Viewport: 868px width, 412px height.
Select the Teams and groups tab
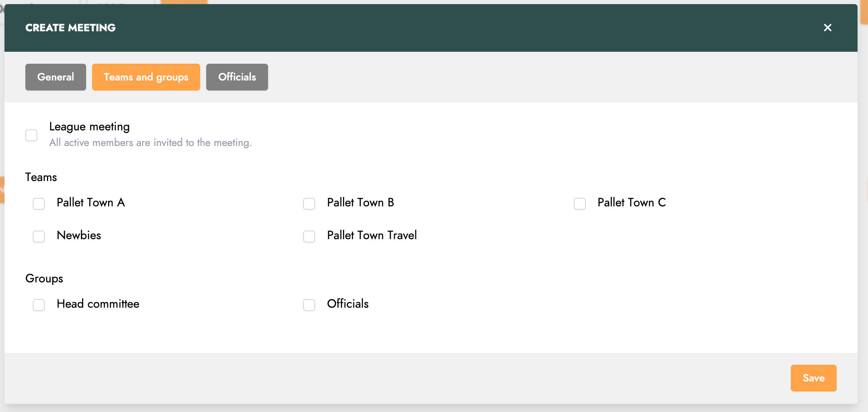146,77
